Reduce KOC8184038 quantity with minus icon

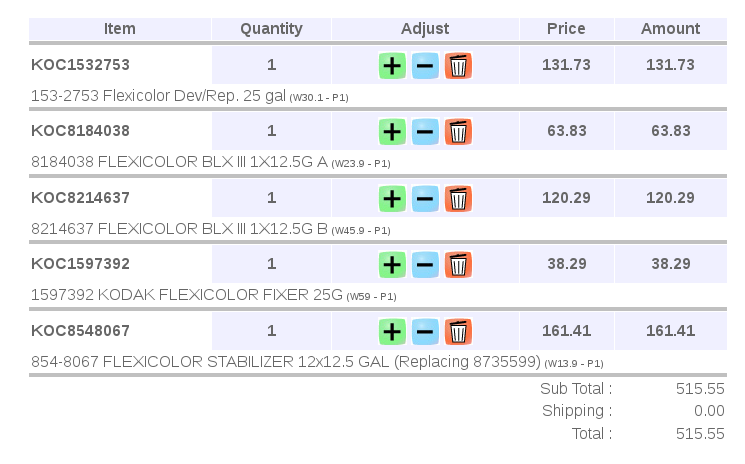pos(425,132)
